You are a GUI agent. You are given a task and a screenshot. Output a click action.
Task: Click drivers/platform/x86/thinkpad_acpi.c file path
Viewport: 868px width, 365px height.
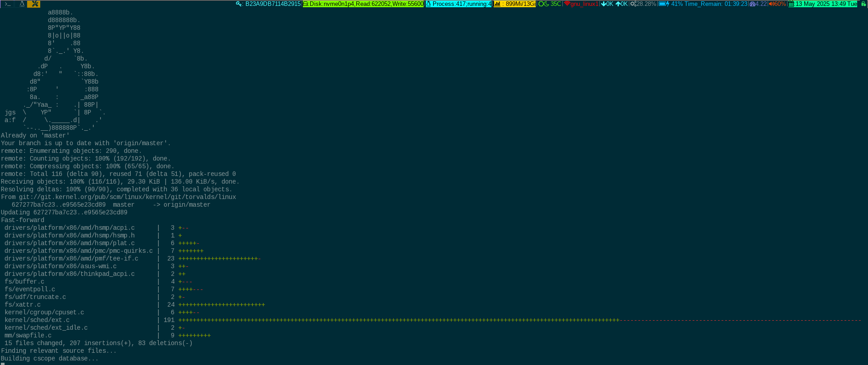pyautogui.click(x=70, y=274)
